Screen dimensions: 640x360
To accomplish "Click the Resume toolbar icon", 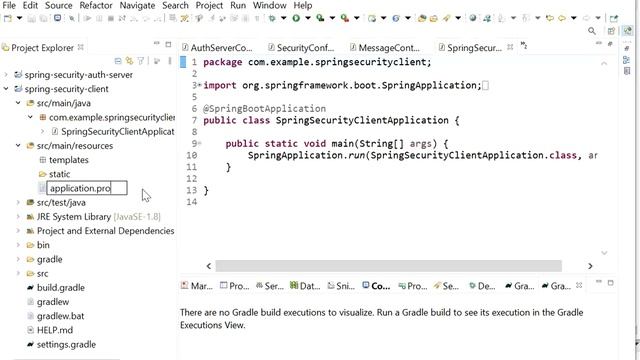I will [x=87, y=18].
